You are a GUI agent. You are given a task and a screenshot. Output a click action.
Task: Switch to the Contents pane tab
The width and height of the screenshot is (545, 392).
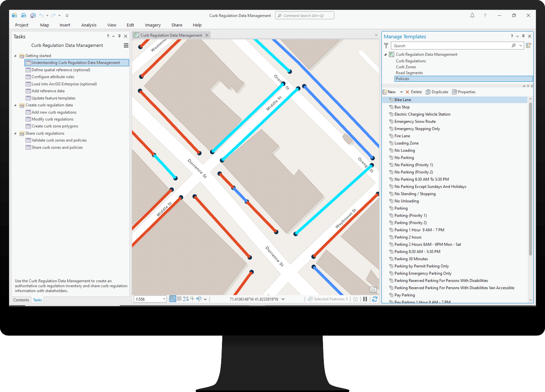pyautogui.click(x=21, y=300)
